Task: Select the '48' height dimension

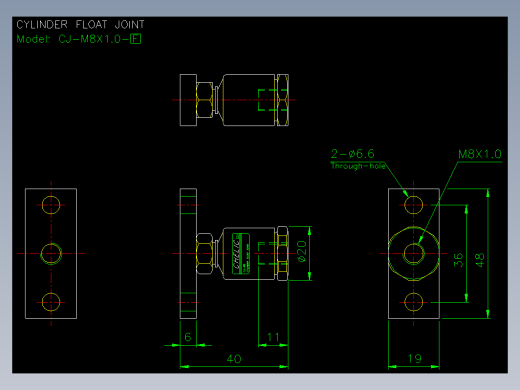Action: coord(480,260)
